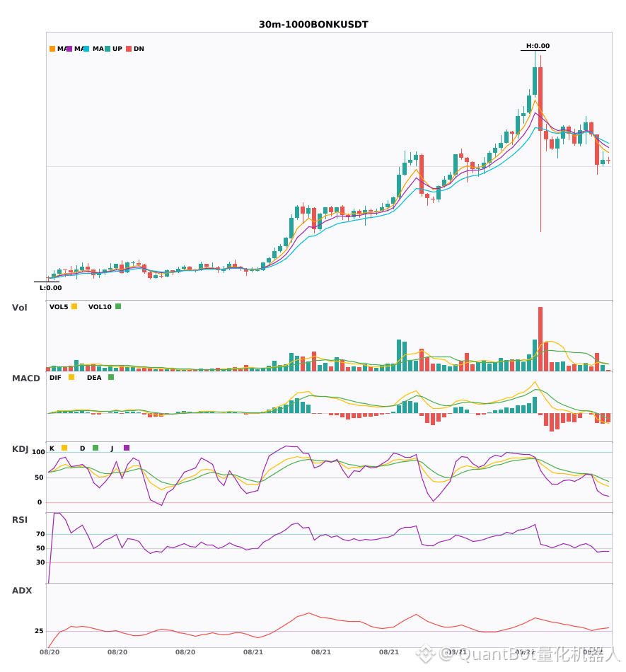Click the 100 axis value in KDJ panel

(38, 452)
